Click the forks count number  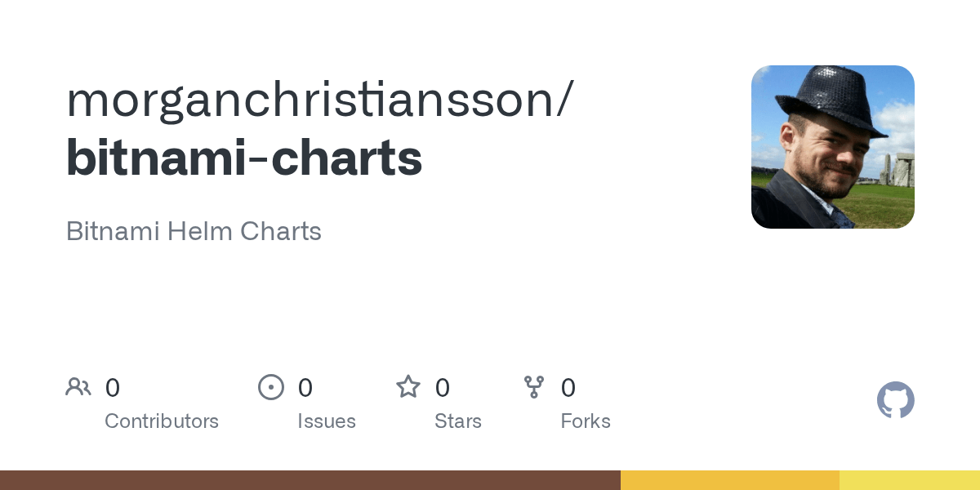click(x=568, y=388)
